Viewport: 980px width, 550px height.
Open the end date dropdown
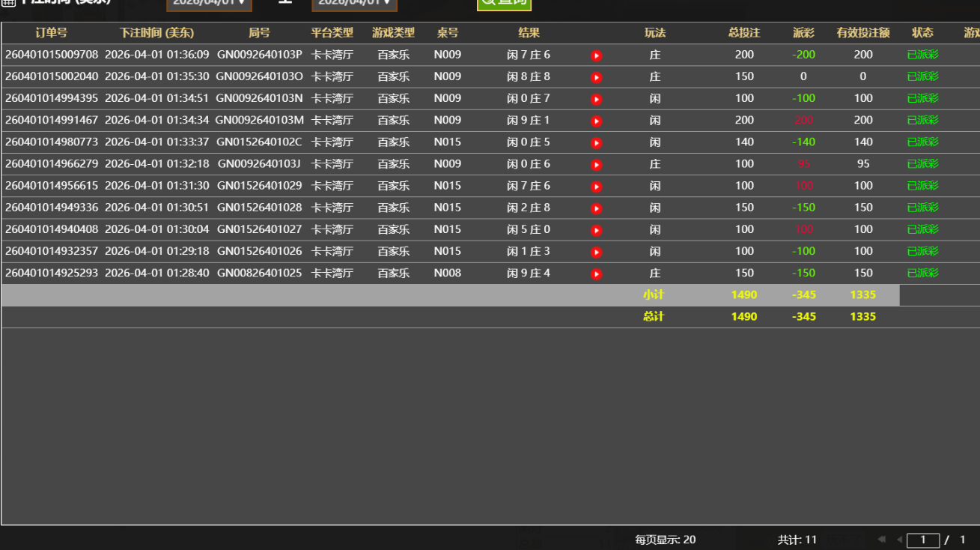pos(354,4)
